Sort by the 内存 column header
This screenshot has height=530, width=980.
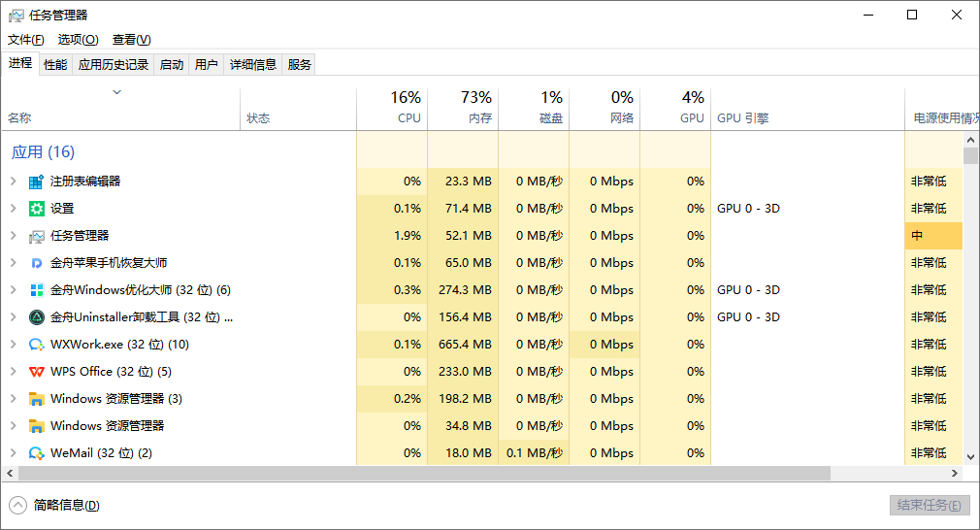tap(463, 108)
